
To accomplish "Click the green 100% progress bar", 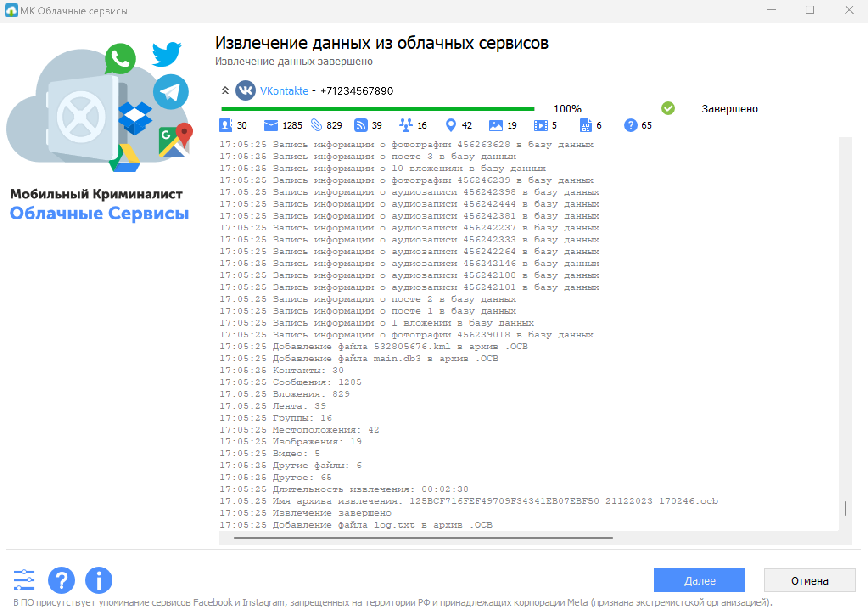I will tap(378, 109).
